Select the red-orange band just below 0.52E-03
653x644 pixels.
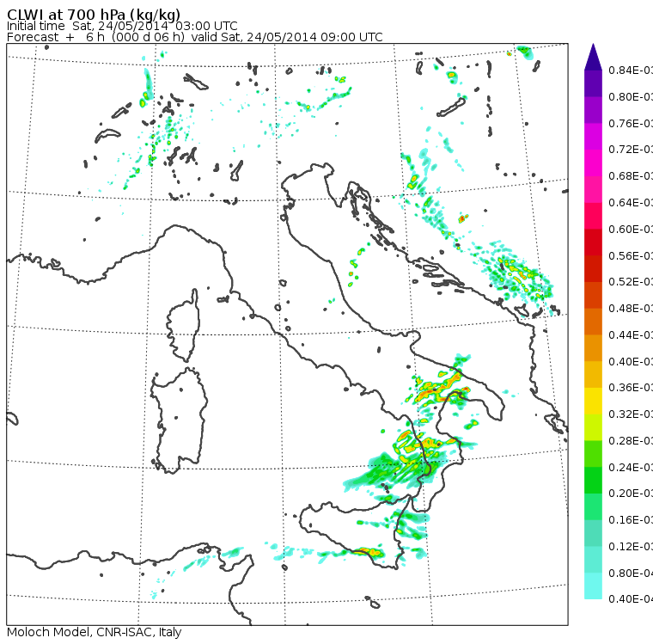tap(593, 295)
